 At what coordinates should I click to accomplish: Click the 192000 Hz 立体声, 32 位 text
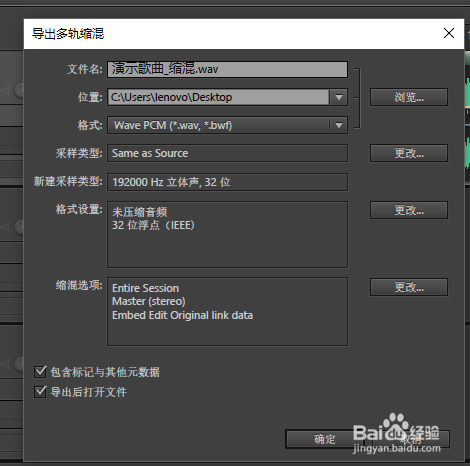171,182
